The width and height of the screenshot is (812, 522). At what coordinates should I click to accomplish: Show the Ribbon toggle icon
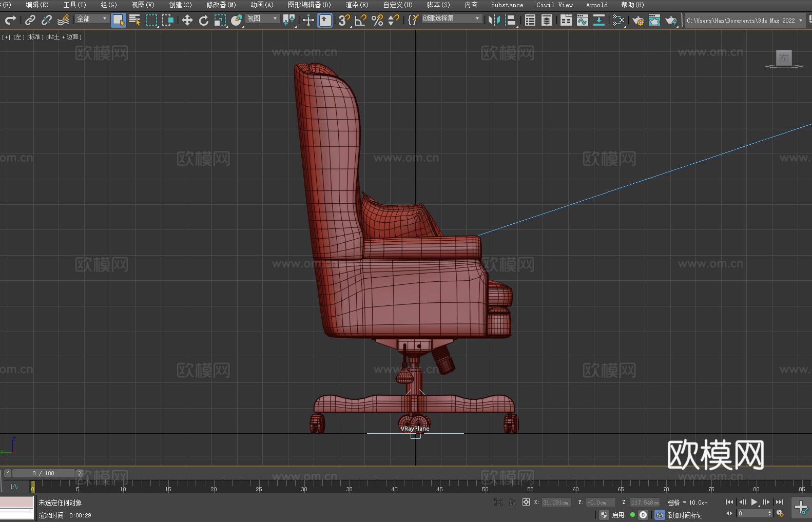click(x=566, y=20)
